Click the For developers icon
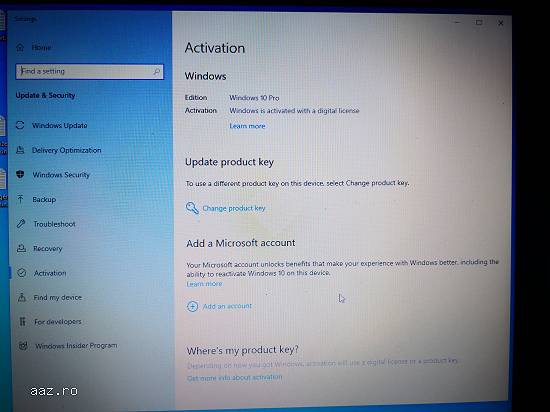Screen dimensions: 550x412 [22, 322]
